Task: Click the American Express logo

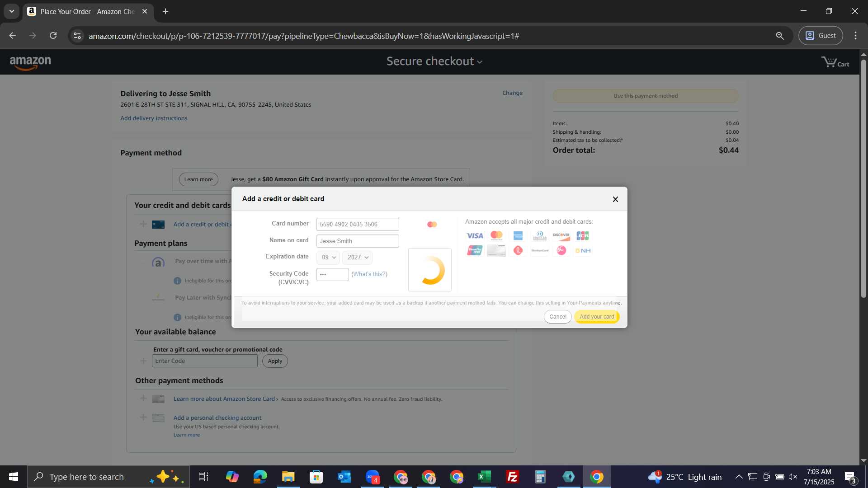Action: tap(518, 235)
